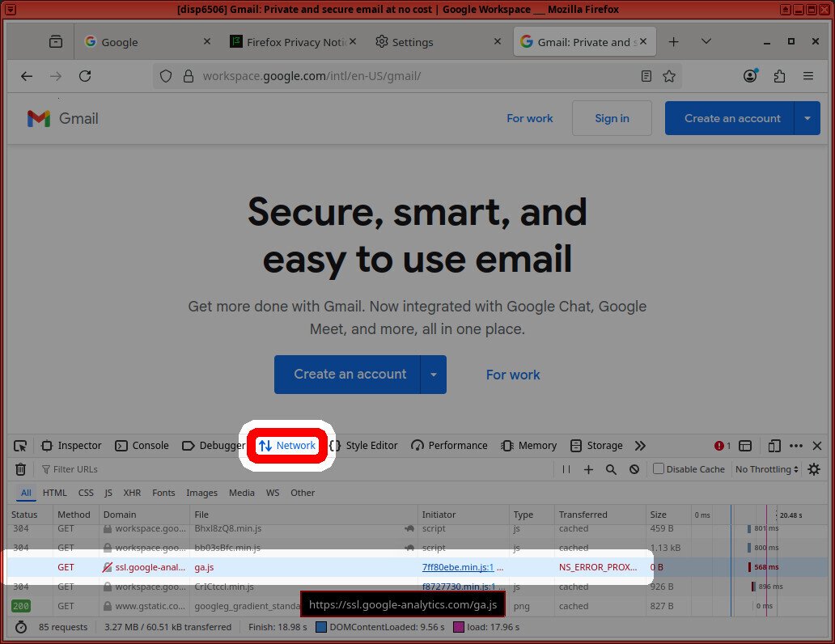
Task: Enable the Disable Cache checkbox
Action: click(660, 469)
